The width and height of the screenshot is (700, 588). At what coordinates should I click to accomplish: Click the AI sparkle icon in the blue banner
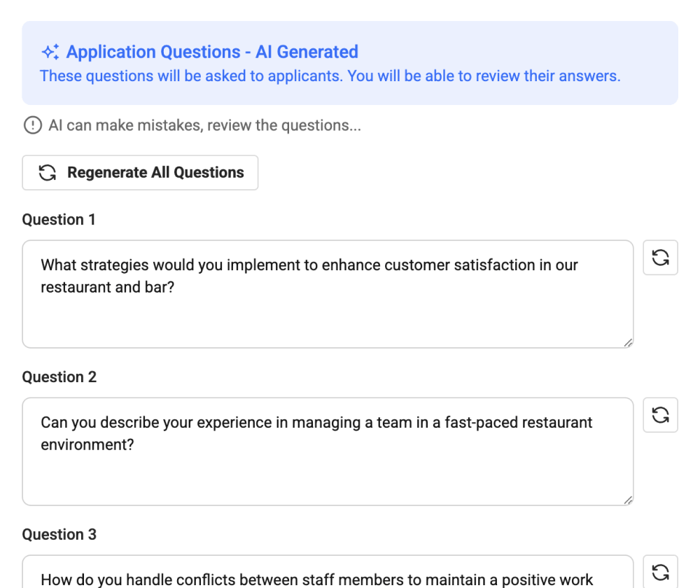point(48,51)
